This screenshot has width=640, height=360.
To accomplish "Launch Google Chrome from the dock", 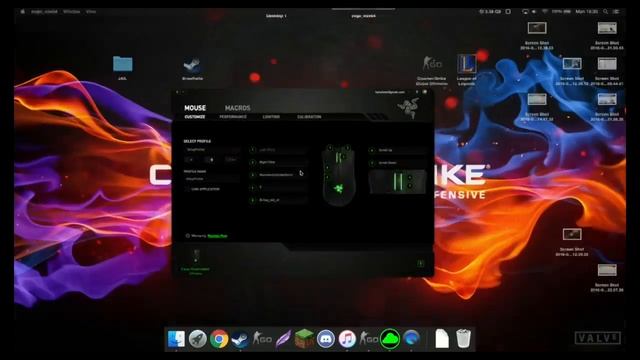I will [x=219, y=339].
